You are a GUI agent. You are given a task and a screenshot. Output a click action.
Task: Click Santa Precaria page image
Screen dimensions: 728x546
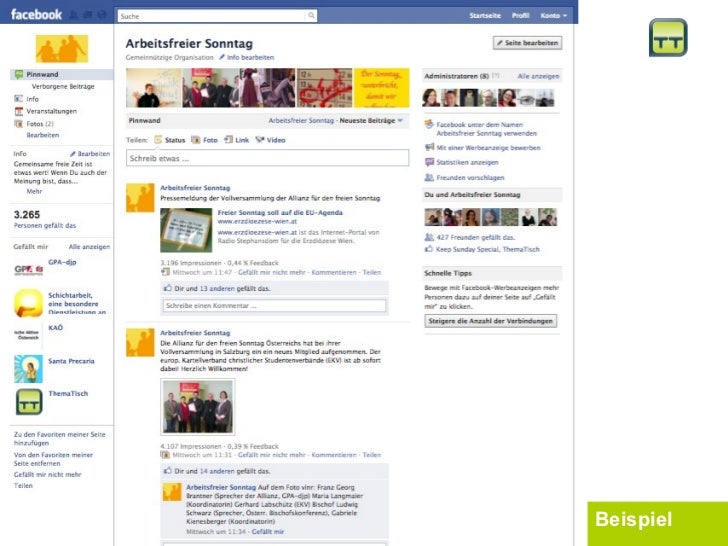tap(28, 369)
